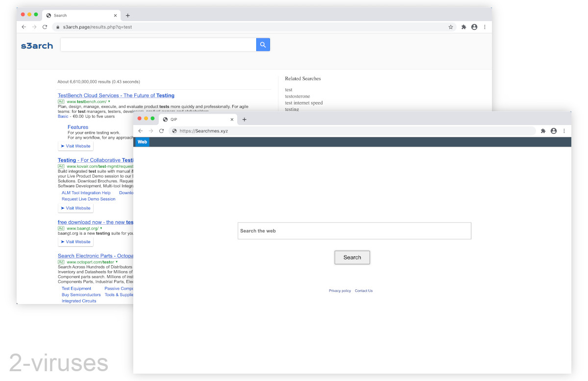Click the bookmark star in the s3arch address bar
Screen dimensions: 588x381
[450, 27]
